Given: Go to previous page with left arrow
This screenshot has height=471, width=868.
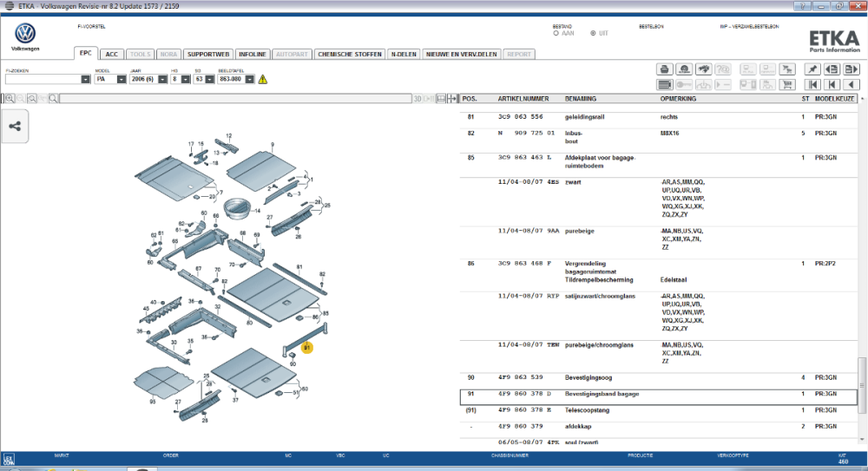Looking at the screenshot, I should click(x=852, y=85).
